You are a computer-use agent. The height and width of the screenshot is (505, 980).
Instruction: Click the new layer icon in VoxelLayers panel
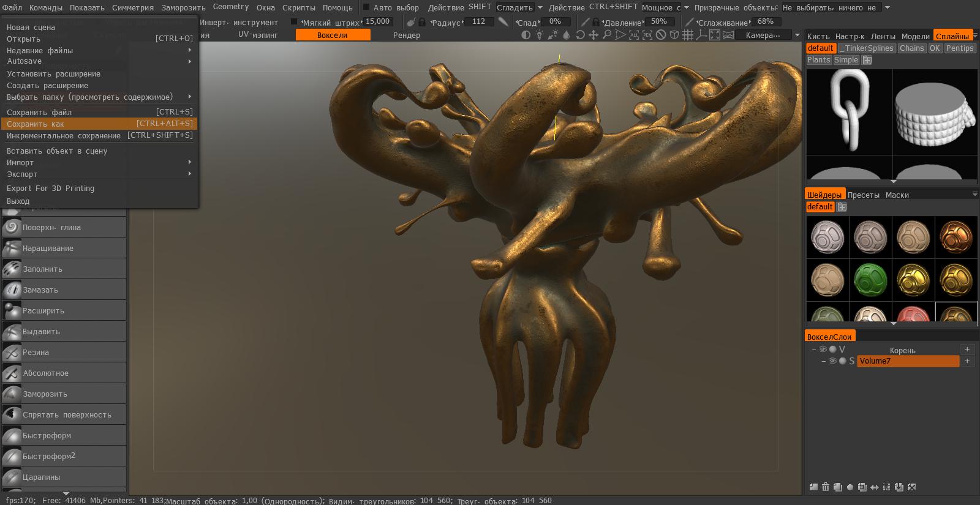[813, 487]
